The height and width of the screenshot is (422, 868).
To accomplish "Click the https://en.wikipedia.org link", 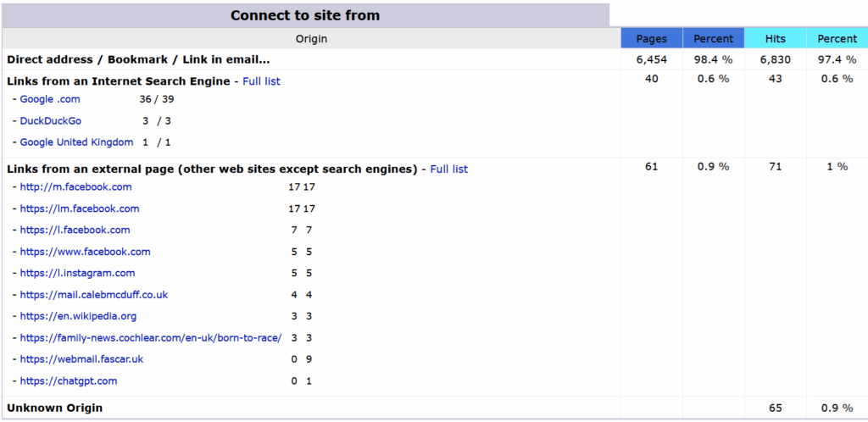I will coord(78,317).
